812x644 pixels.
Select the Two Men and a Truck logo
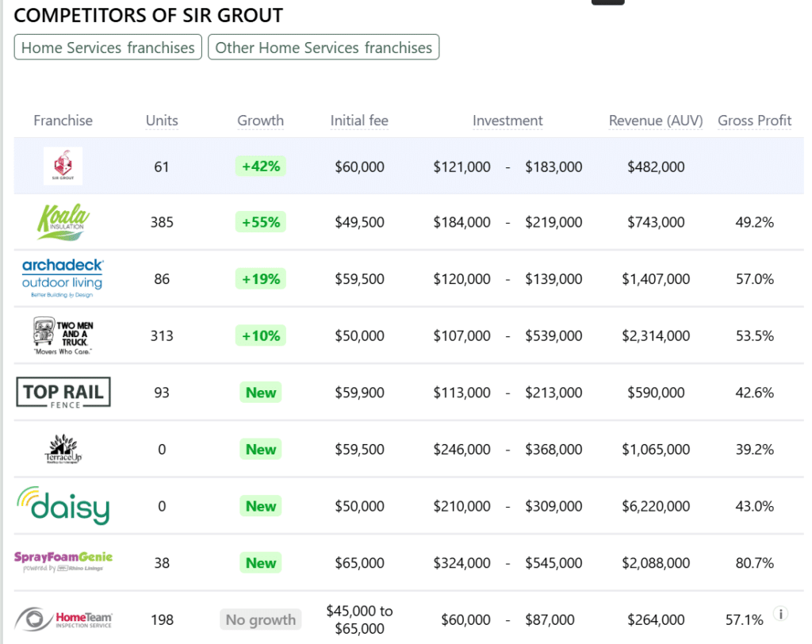(63, 335)
